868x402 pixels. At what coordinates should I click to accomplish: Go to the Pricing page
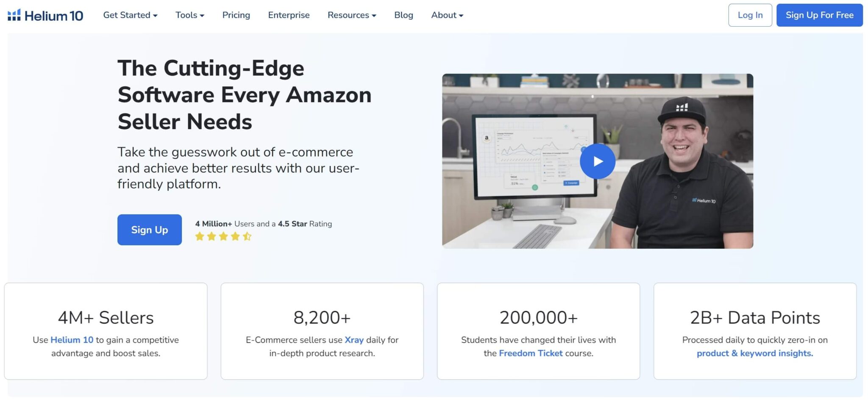pos(236,15)
